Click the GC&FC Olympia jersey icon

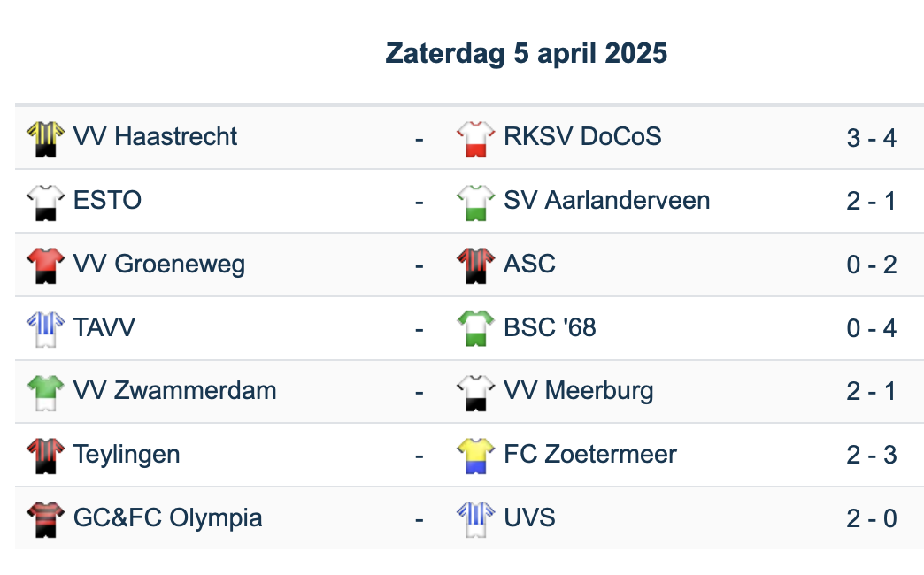coord(45,519)
